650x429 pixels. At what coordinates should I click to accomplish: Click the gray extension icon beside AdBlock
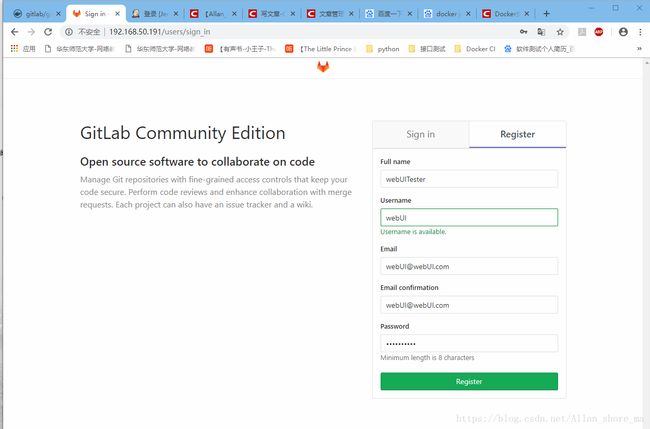click(582, 32)
